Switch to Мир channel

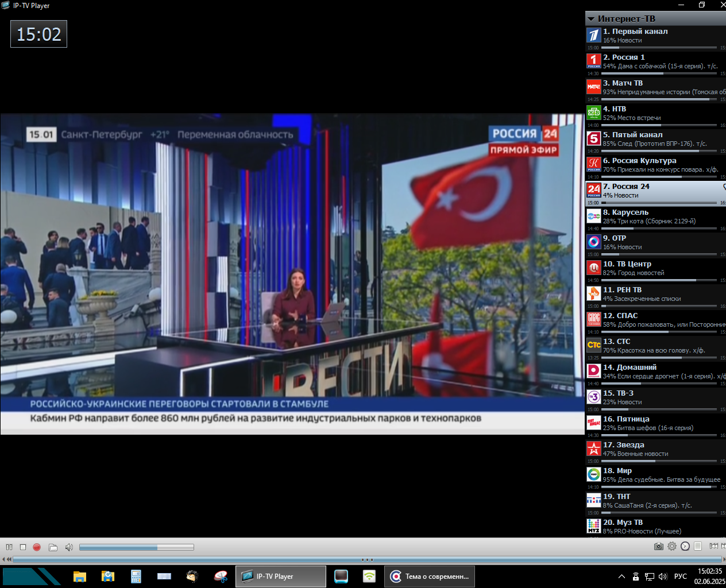[655, 477]
